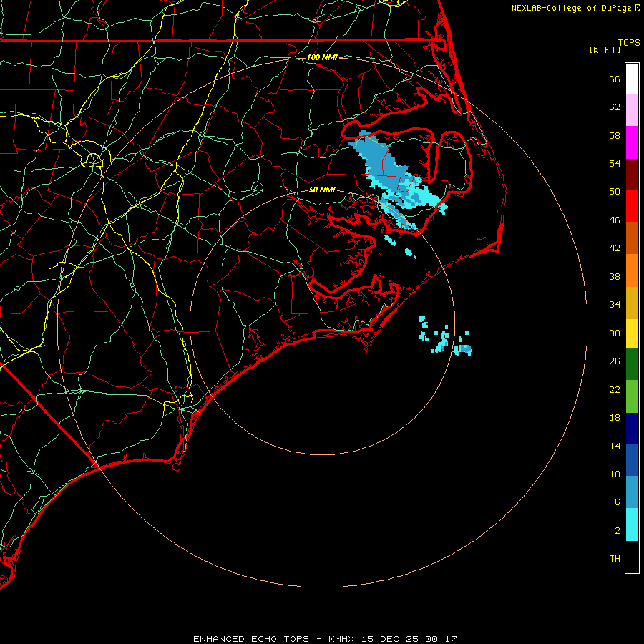Click the light blue 14 kft legend swatch
The width and height of the screenshot is (644, 644).
(632, 492)
